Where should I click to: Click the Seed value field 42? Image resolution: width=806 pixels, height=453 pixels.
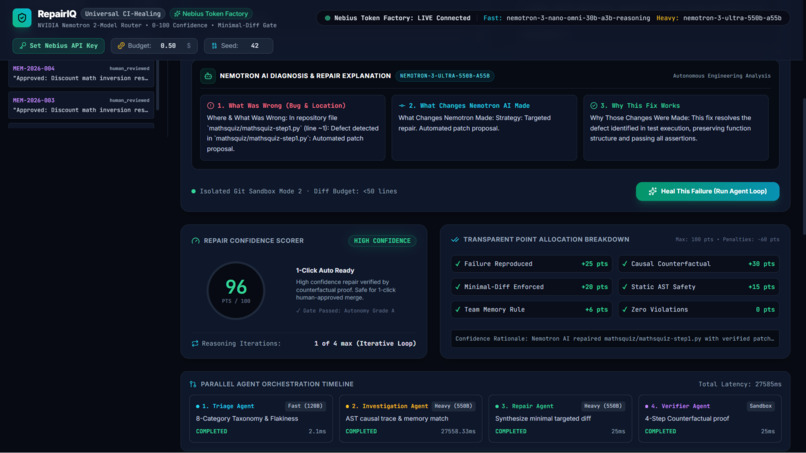coord(254,46)
